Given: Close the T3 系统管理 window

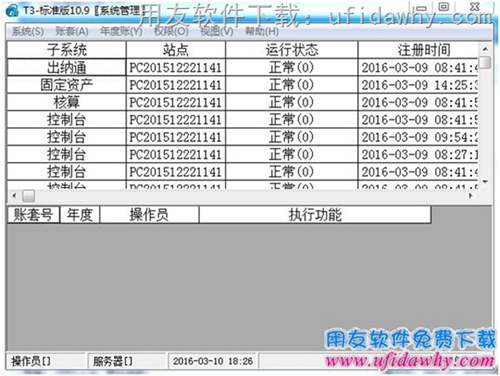Looking at the screenshot, I should [475, 6].
